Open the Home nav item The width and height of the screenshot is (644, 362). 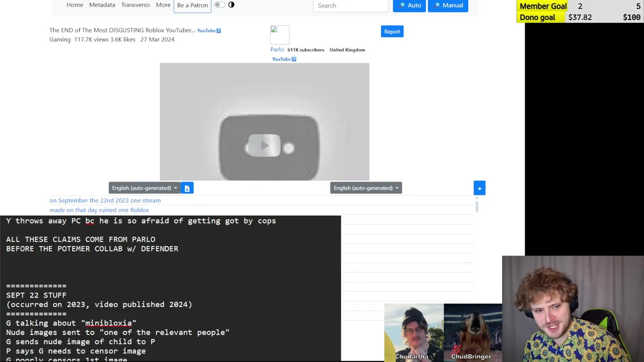74,5
